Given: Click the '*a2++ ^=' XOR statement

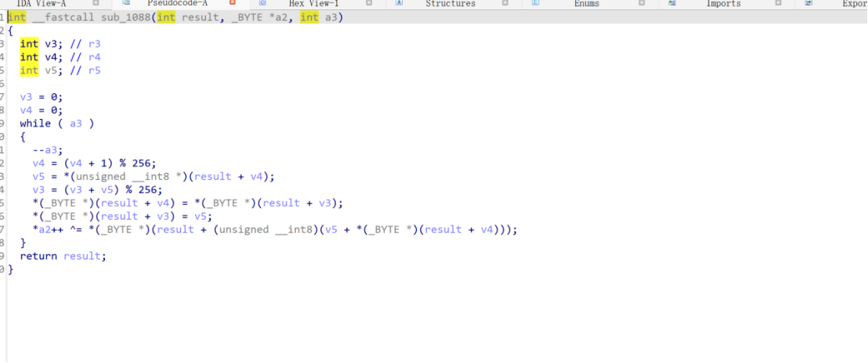Looking at the screenshot, I should tap(275, 229).
